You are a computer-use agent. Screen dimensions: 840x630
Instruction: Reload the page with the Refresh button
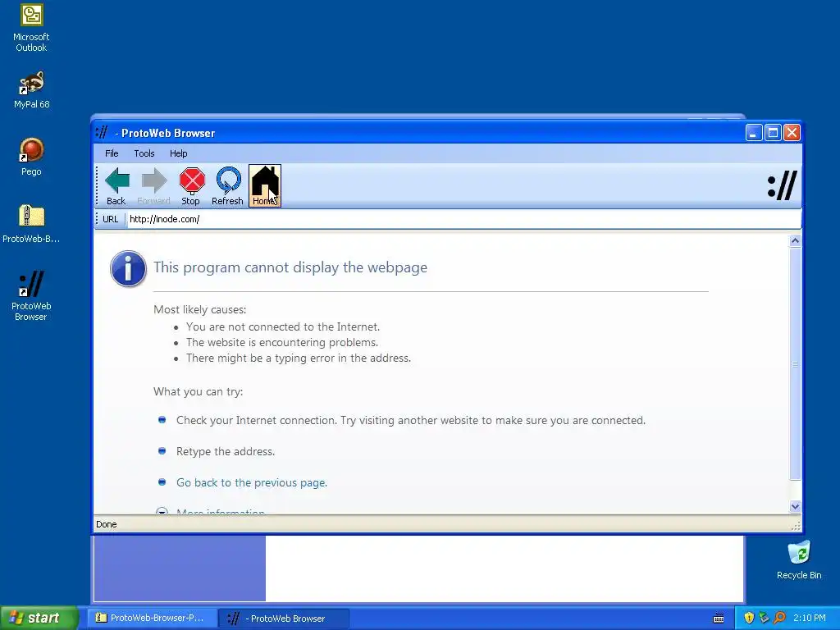click(228, 186)
